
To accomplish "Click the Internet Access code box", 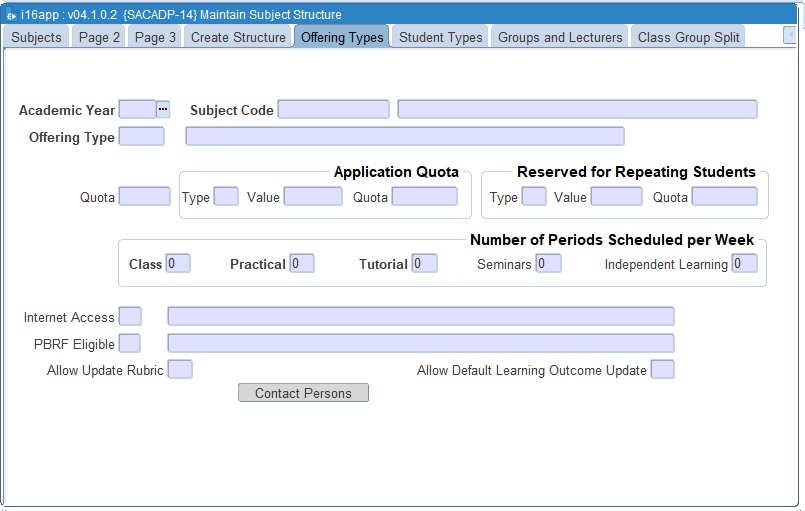I will 130,317.
